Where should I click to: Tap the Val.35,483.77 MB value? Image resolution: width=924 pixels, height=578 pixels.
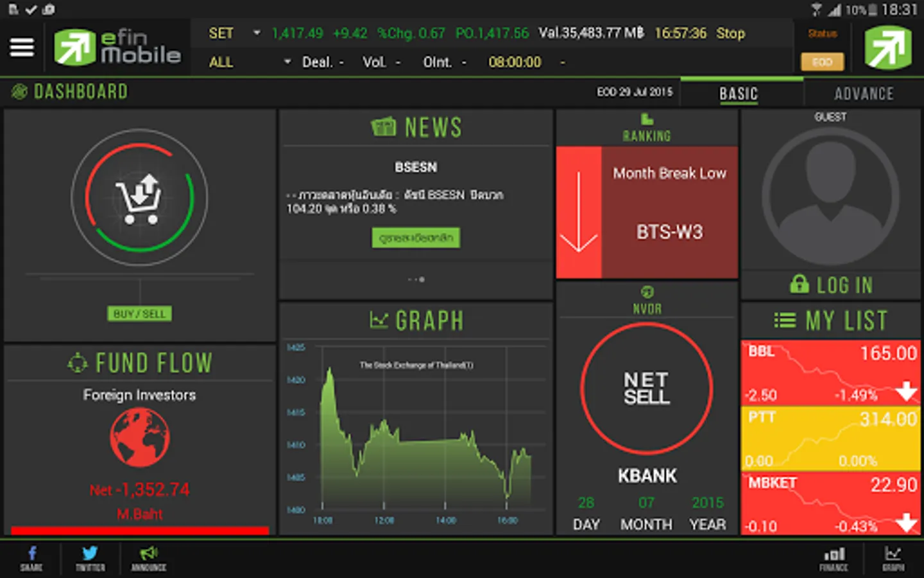591,33
